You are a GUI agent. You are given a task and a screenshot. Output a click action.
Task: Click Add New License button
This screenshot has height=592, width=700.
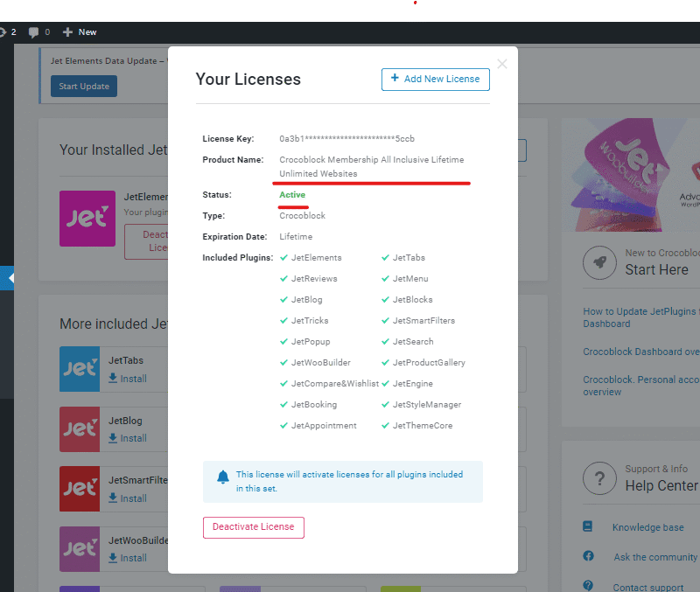pos(435,80)
